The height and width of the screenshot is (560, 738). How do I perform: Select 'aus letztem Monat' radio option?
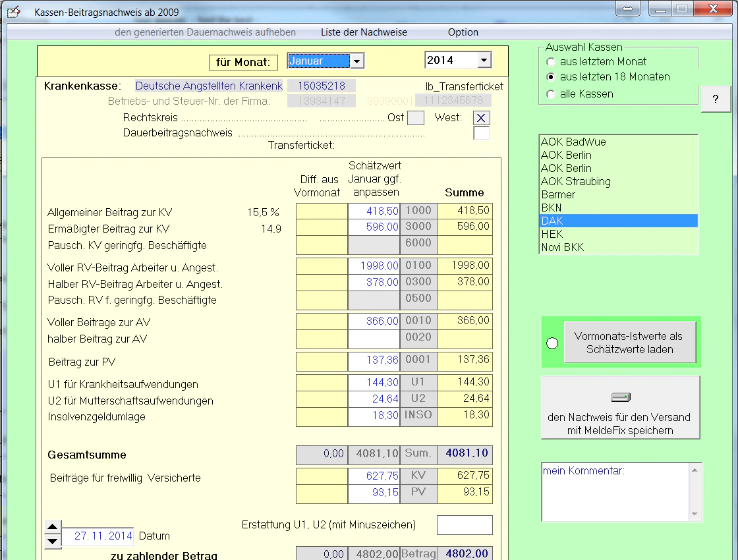pyautogui.click(x=551, y=62)
